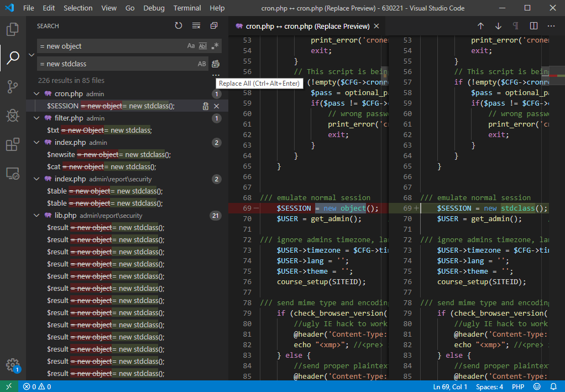Collapse the replace field toggle chevron
This screenshot has width=565, height=392.
pyautogui.click(x=32, y=55)
